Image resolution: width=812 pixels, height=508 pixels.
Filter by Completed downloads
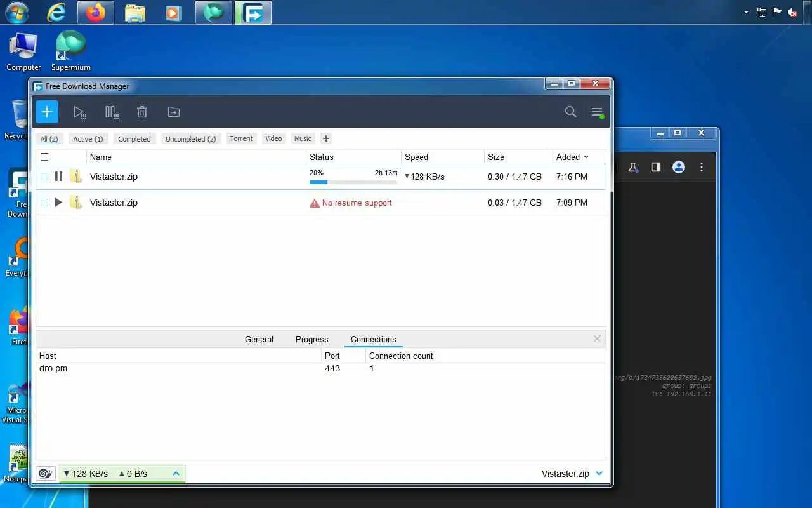pyautogui.click(x=134, y=139)
